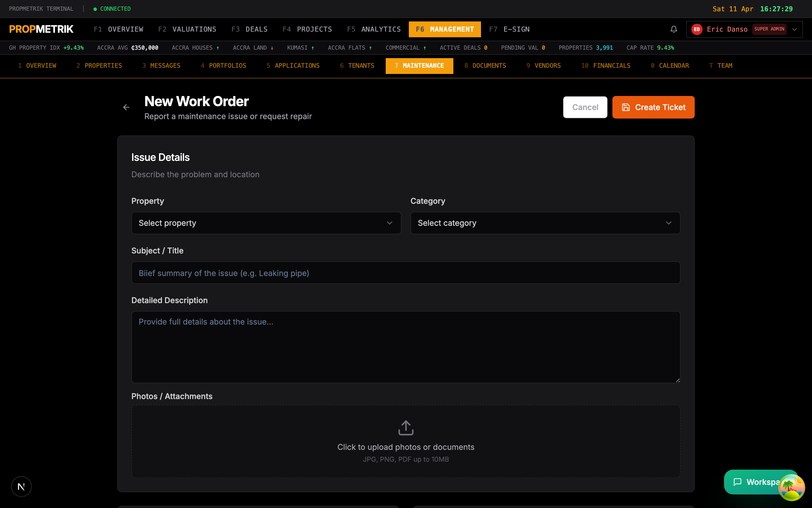Switch to the Vendors tab

[x=544, y=65]
